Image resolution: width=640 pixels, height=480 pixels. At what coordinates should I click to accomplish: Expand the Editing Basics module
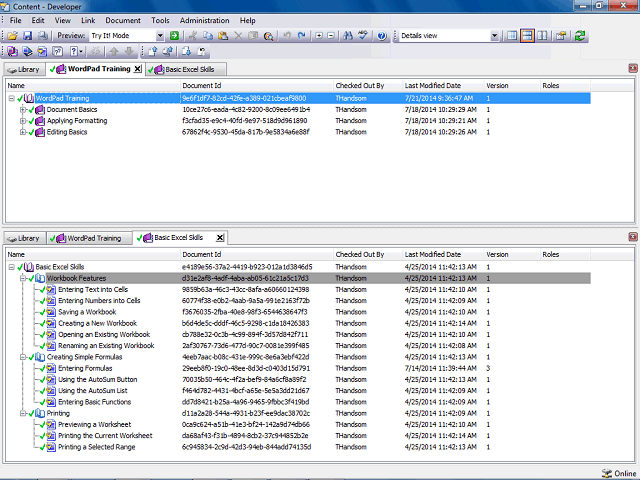coord(23,132)
